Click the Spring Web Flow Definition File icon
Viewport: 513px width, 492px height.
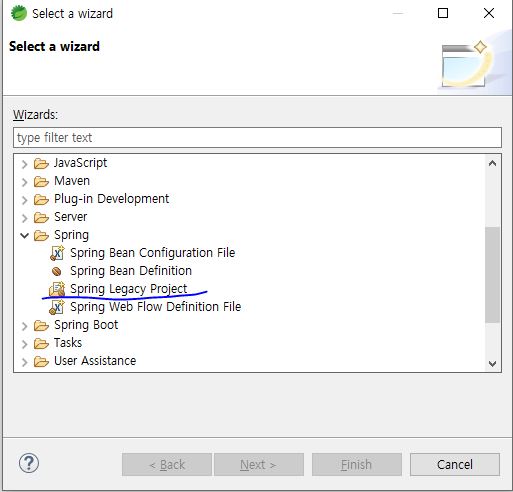coord(57,307)
